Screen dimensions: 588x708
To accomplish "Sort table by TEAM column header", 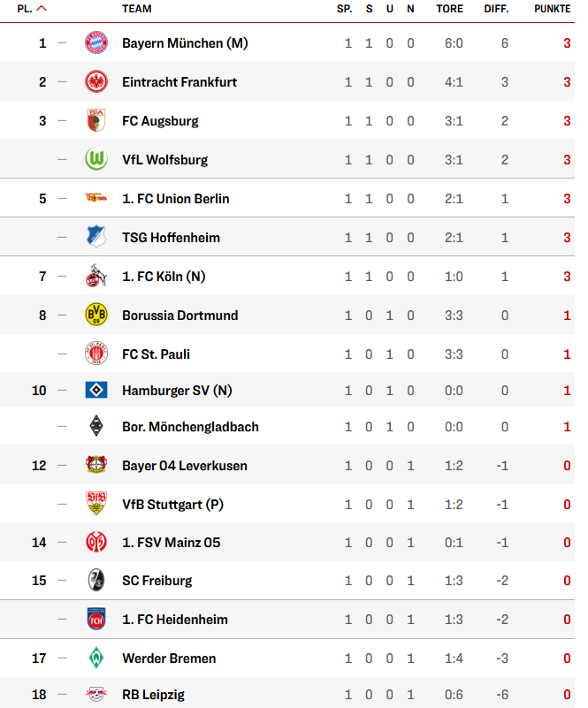I will point(137,9).
